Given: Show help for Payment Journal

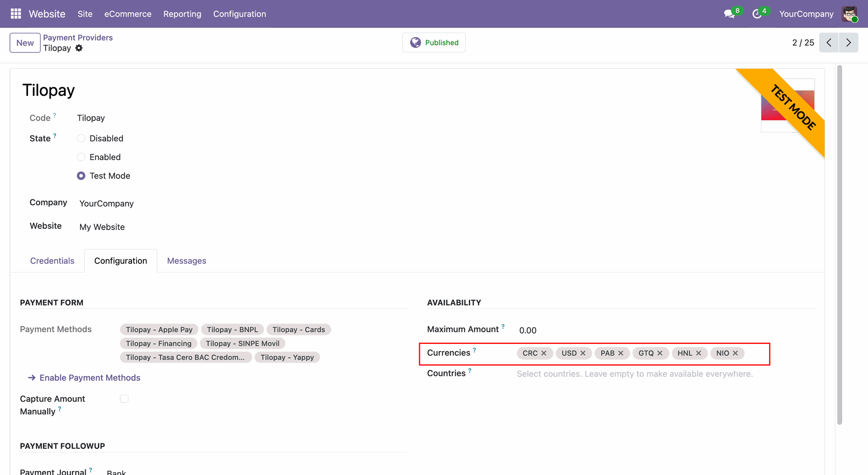Looking at the screenshot, I should point(90,470).
